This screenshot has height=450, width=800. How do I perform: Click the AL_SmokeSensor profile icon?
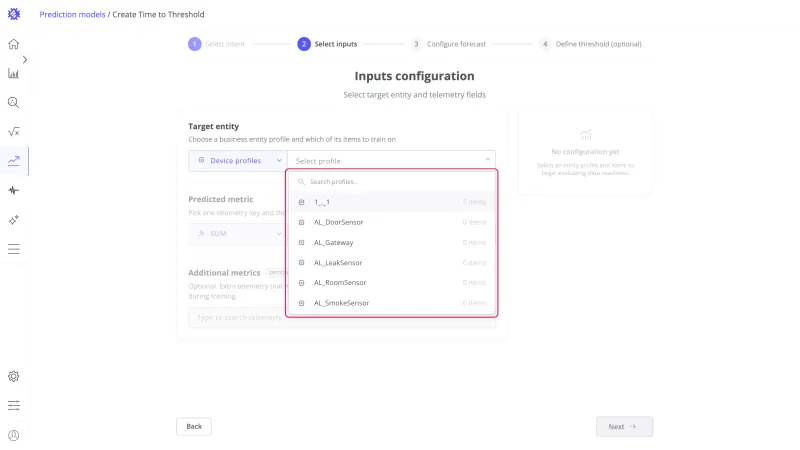302,303
